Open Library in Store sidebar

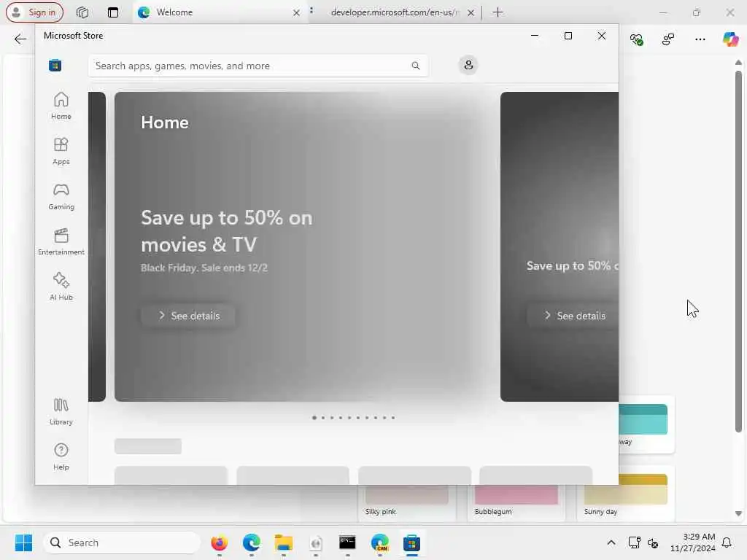coord(61,411)
